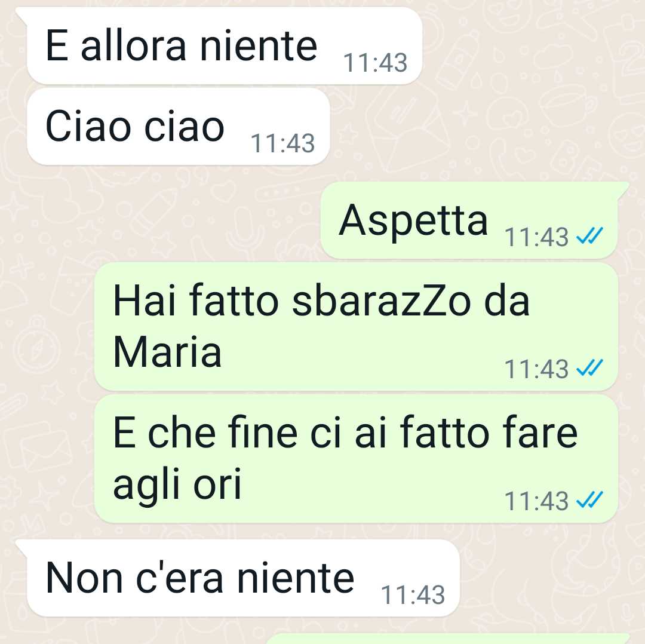Tap the timestamp beside 'Non c'era niente'
Screen dimensions: 645x644
point(413,595)
